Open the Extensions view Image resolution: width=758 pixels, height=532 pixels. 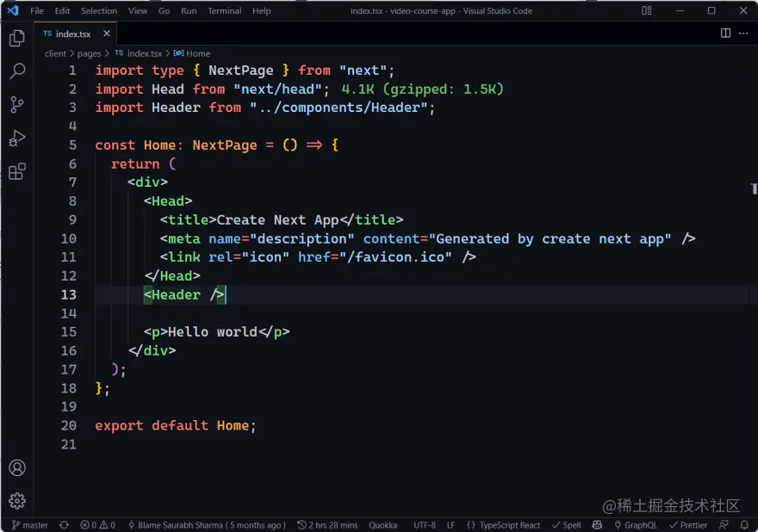pos(17,171)
